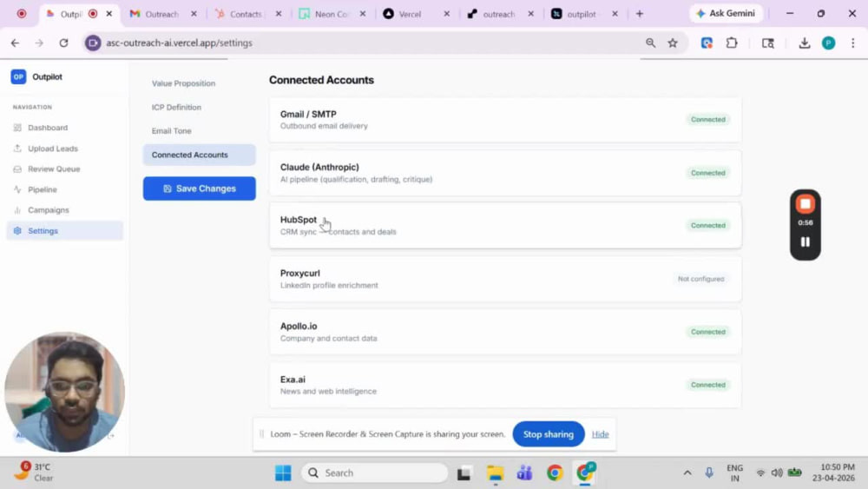The width and height of the screenshot is (868, 489).
Task: Stop the Loom recording
Action: (806, 204)
